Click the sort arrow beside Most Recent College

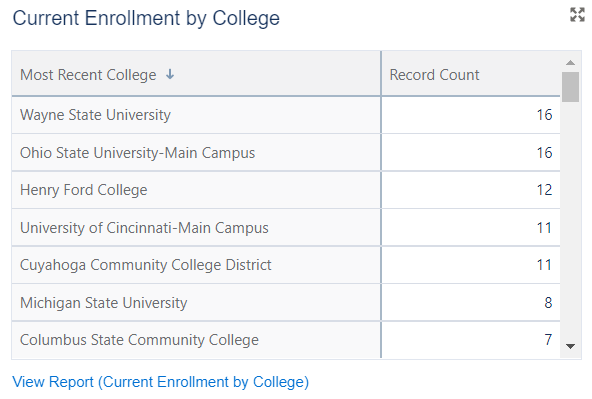click(170, 74)
